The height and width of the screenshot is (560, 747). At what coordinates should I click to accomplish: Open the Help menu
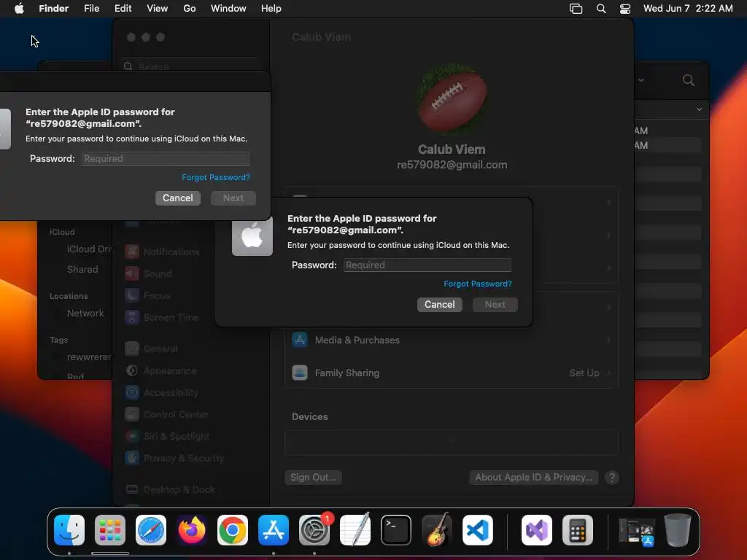coord(271,9)
